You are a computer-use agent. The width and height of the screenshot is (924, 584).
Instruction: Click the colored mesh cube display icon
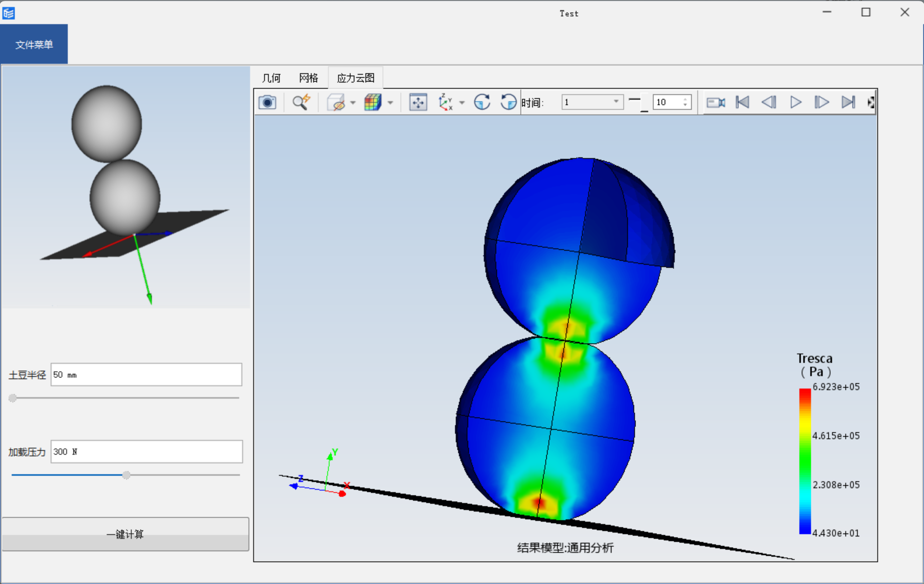click(x=373, y=102)
